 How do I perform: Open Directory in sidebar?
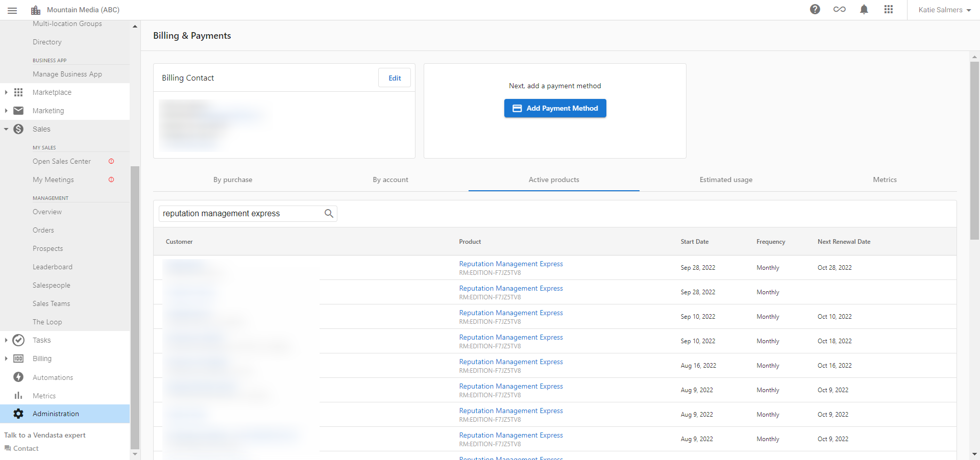(x=47, y=42)
